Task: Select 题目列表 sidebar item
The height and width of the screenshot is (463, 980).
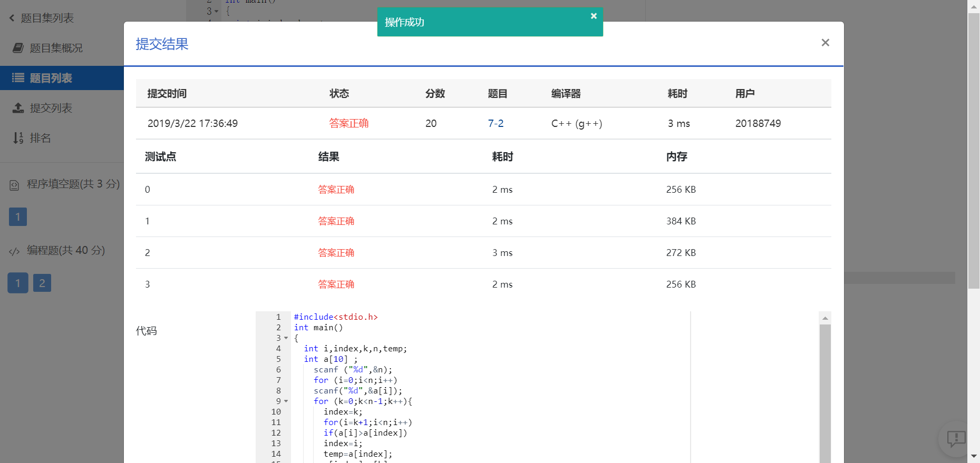Action: [x=62, y=78]
